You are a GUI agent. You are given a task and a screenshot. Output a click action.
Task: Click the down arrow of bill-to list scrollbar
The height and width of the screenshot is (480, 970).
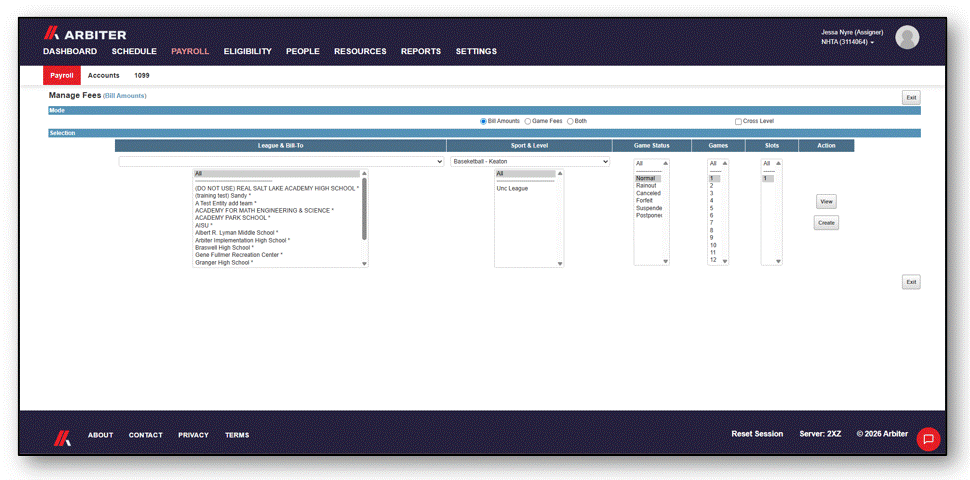pyautogui.click(x=364, y=264)
